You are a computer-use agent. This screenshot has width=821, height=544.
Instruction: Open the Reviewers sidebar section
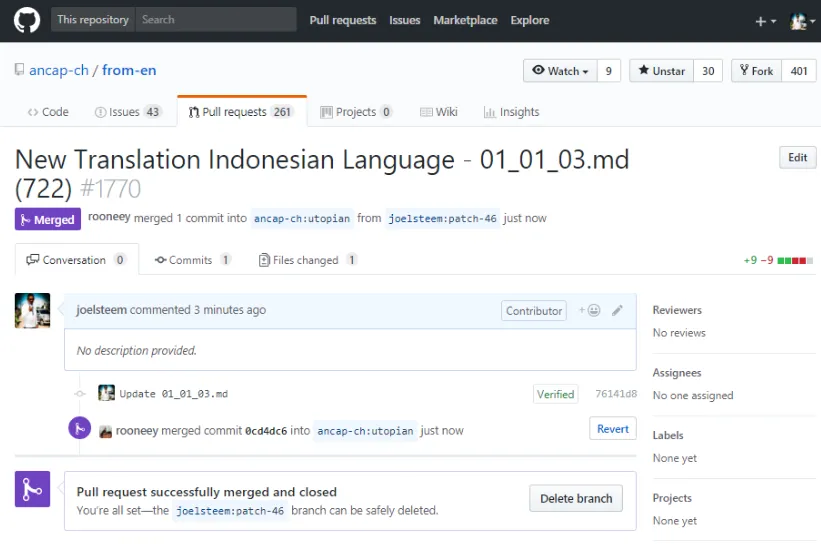676,310
